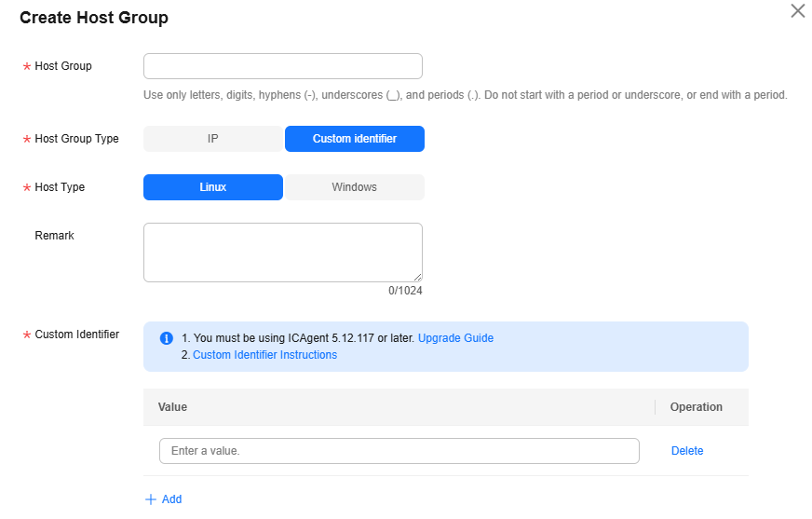Open the Upgrade Guide link
Screen dimensions: 812x519
coord(455,338)
